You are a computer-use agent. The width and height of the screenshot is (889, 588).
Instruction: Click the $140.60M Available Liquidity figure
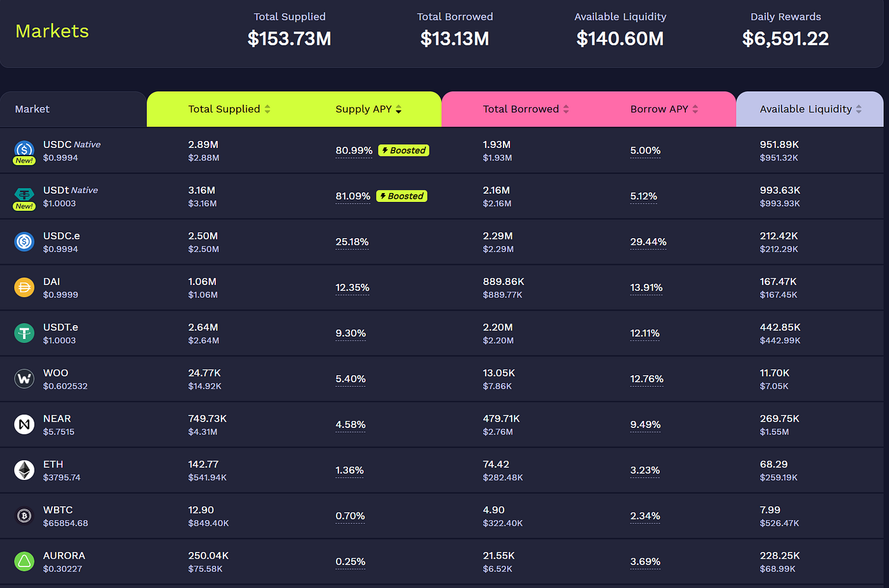[620, 39]
